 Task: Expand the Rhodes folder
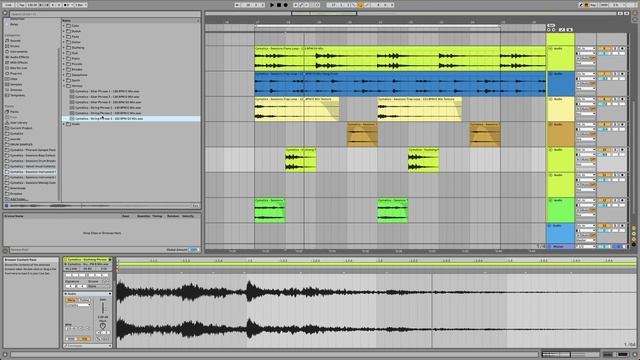click(x=64, y=69)
